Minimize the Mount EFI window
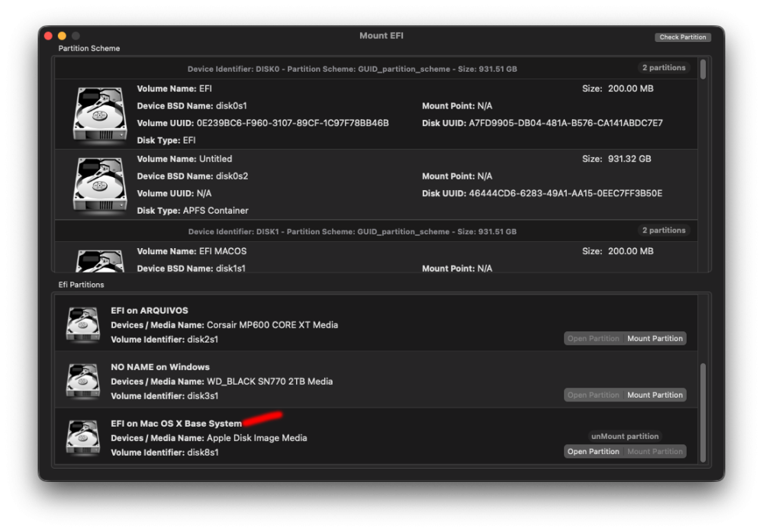 (x=62, y=36)
